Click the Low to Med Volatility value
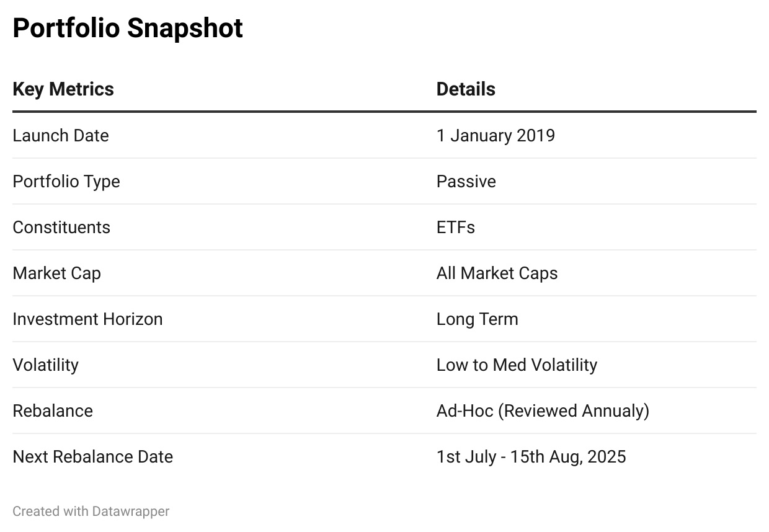769x532 pixels. [x=517, y=365]
